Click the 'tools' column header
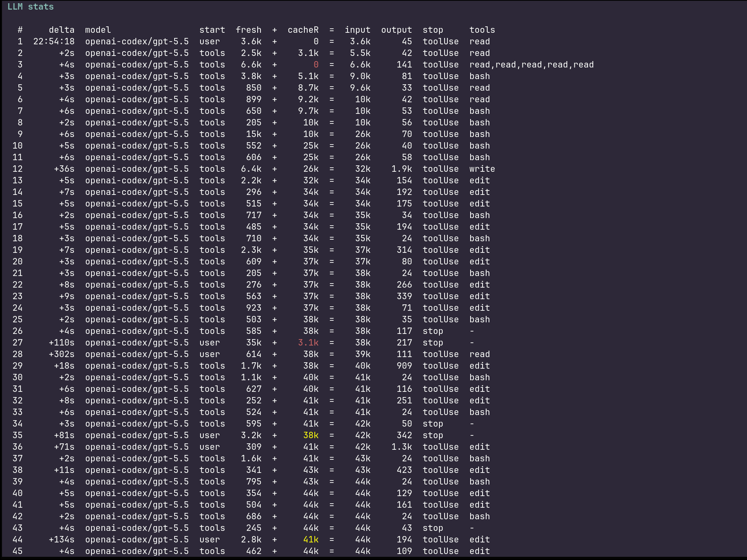Viewport: 747px width, 560px height. 482,30
